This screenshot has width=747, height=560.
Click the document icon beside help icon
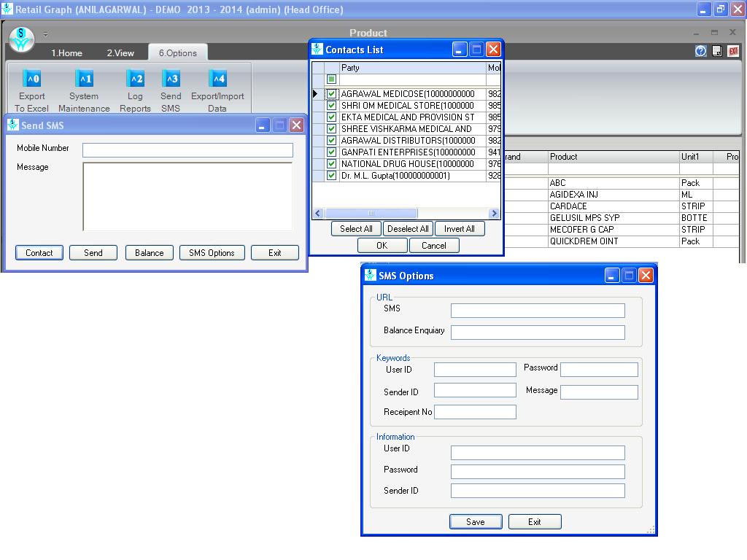[717, 51]
